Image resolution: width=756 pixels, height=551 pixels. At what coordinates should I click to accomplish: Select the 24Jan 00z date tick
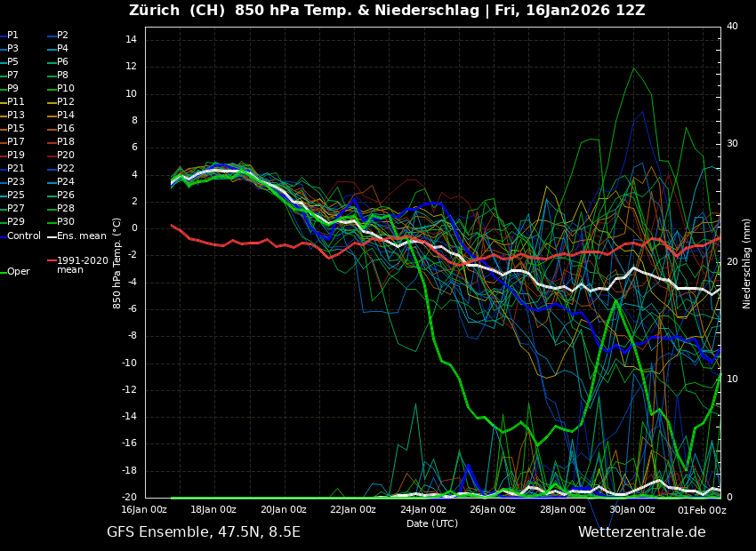[422, 510]
